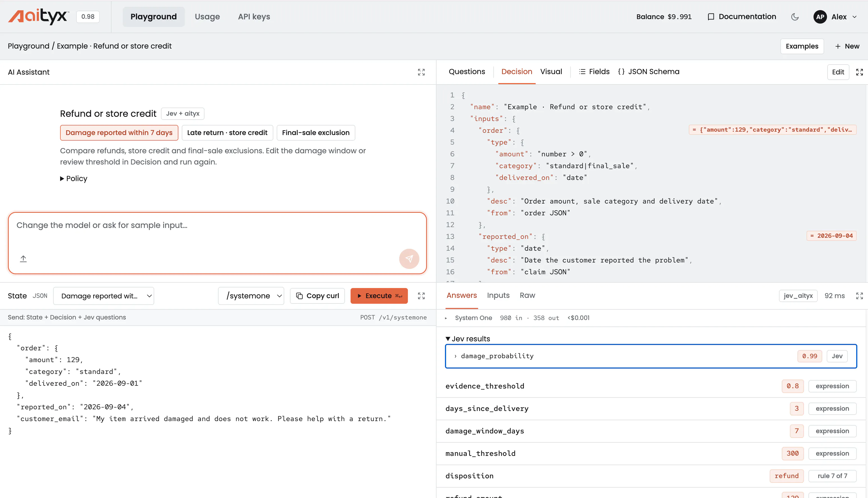Toggle dark mode moon icon
Image resolution: width=868 pixels, height=498 pixels.
point(795,17)
